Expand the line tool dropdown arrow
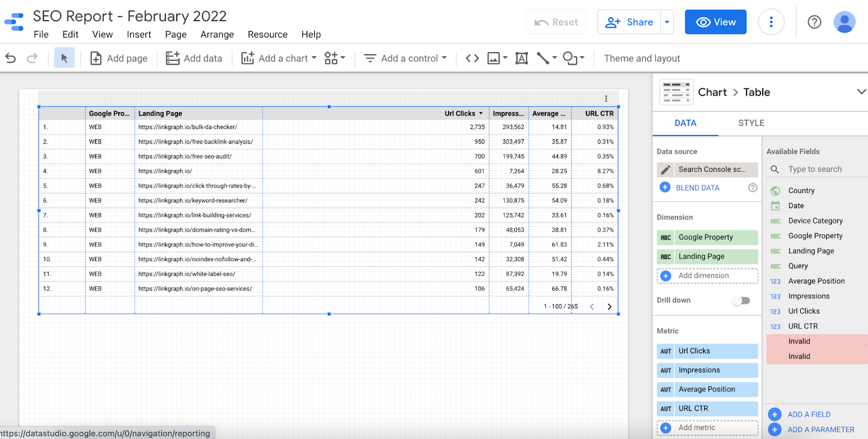This screenshot has height=439, width=868. point(554,57)
